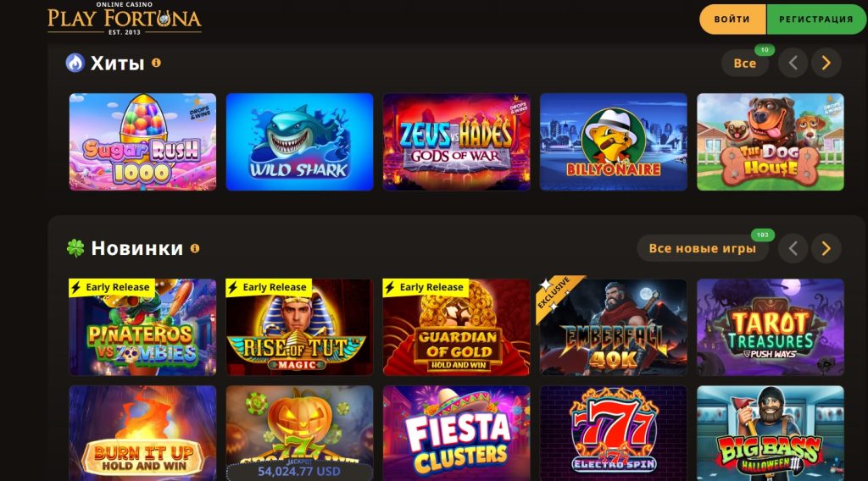Image resolution: width=868 pixels, height=481 pixels.
Task: Click the clover icon beside Новинки heading
Action: point(75,248)
